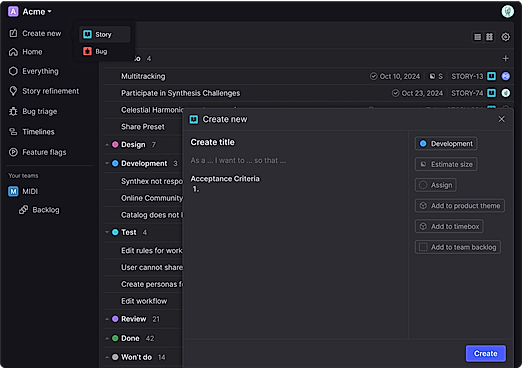The width and height of the screenshot is (522, 368).
Task: Click the settings gear icon in the toolbar
Action: pos(505,37)
